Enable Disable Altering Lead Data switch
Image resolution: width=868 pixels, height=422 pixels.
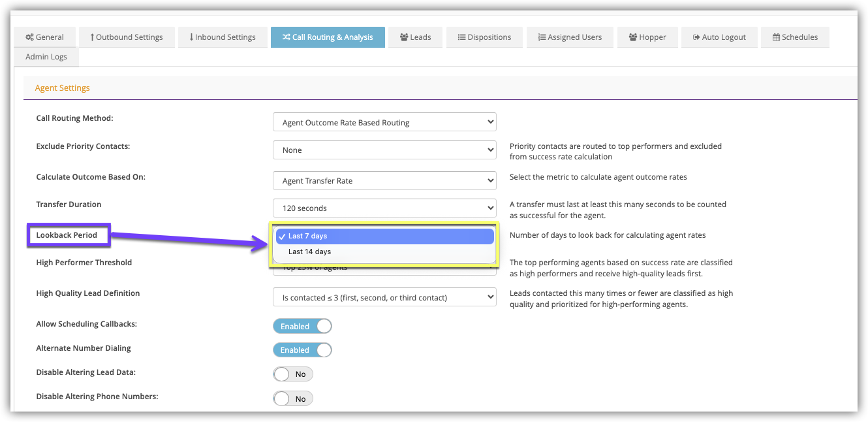pos(293,374)
